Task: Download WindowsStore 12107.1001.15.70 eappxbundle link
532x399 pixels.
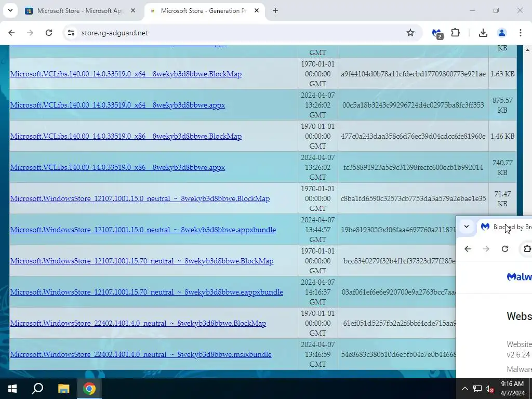Action: (147, 292)
